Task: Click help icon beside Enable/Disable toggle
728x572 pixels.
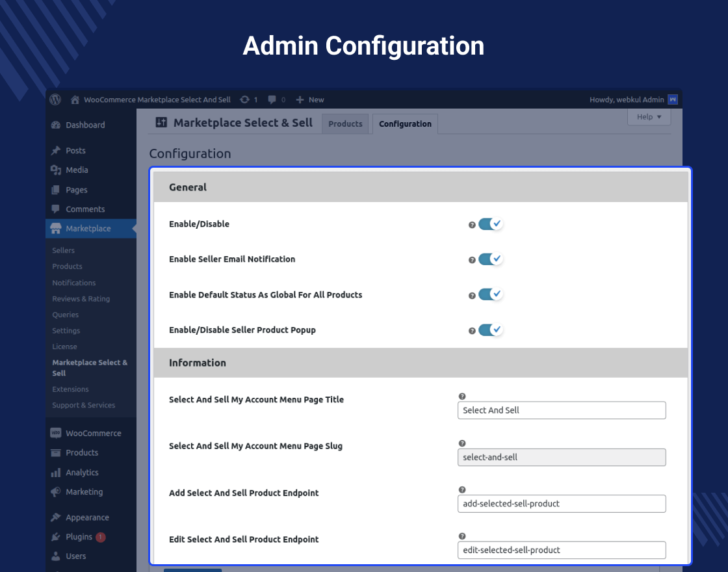Action: (x=472, y=225)
